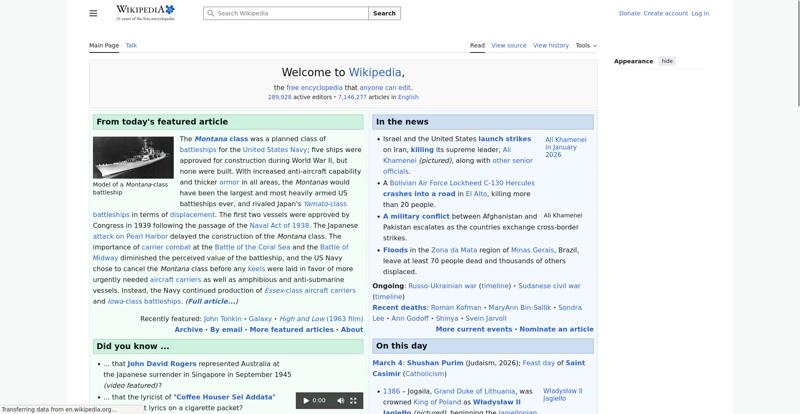Open the hamburger main menu
The height and width of the screenshot is (414, 800).
93,13
